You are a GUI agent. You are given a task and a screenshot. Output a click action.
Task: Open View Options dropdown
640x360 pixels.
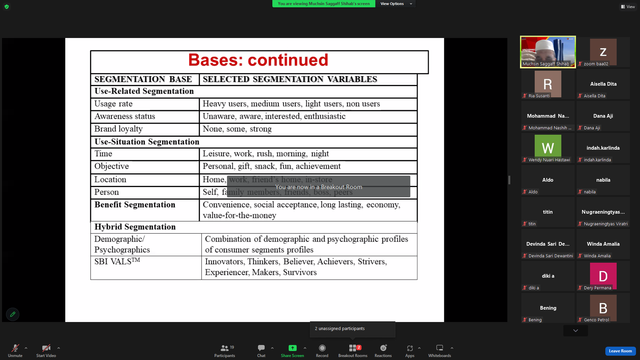396,4
